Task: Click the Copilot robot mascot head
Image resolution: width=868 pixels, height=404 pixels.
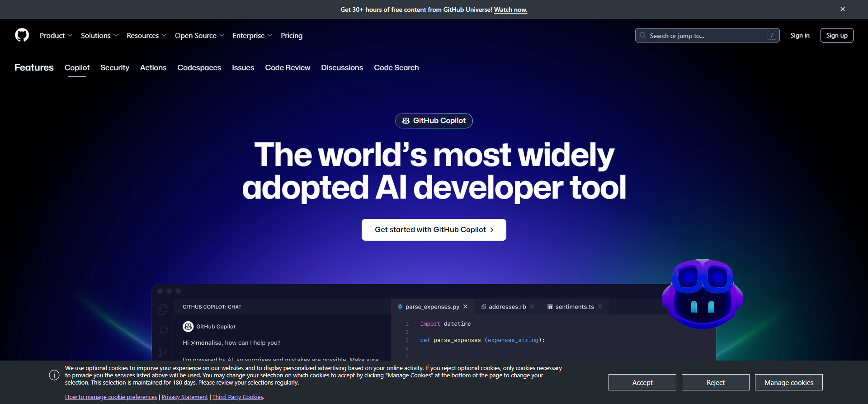Action: (x=703, y=293)
